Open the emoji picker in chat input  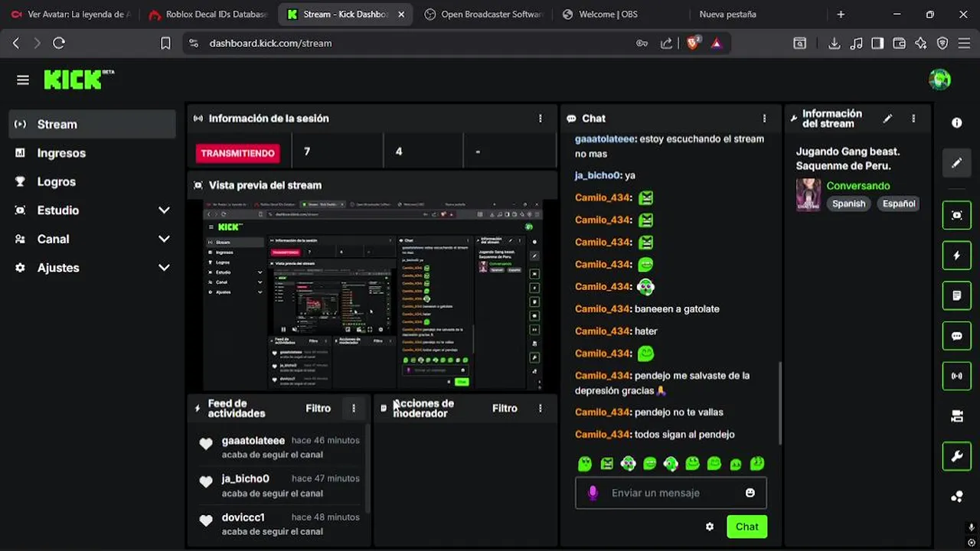[750, 493]
